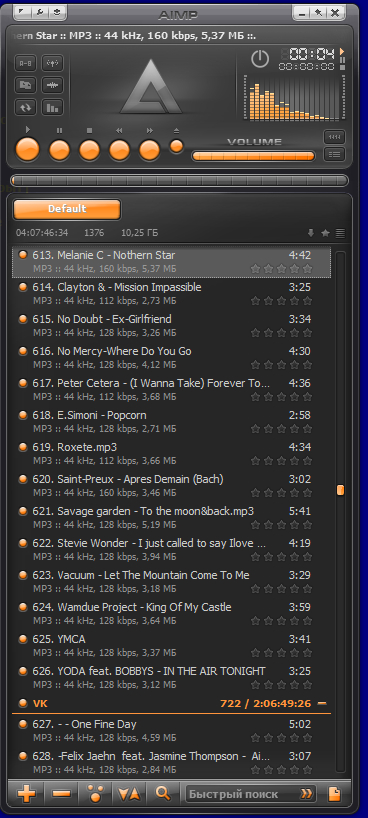Viewport: 368px width, 818px height.
Task: Select track 622 Stevie Wonder
Action: 171,549
